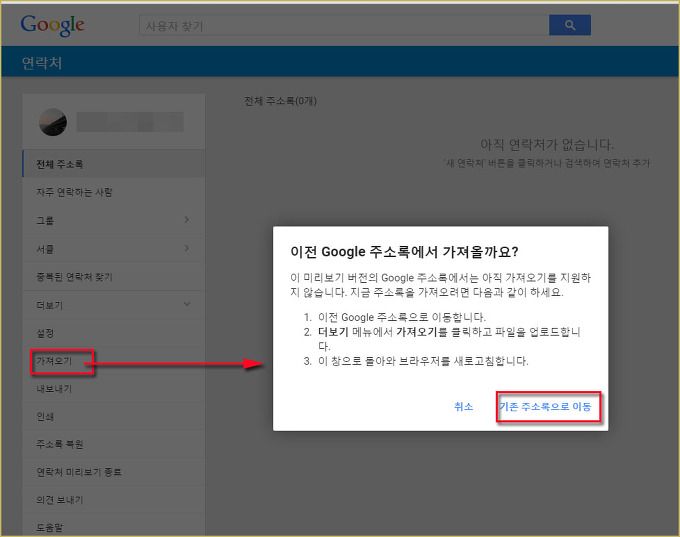Screen dimensions: 680x537
Task: Open 도움말 in the sidebar
Action: 114,527
